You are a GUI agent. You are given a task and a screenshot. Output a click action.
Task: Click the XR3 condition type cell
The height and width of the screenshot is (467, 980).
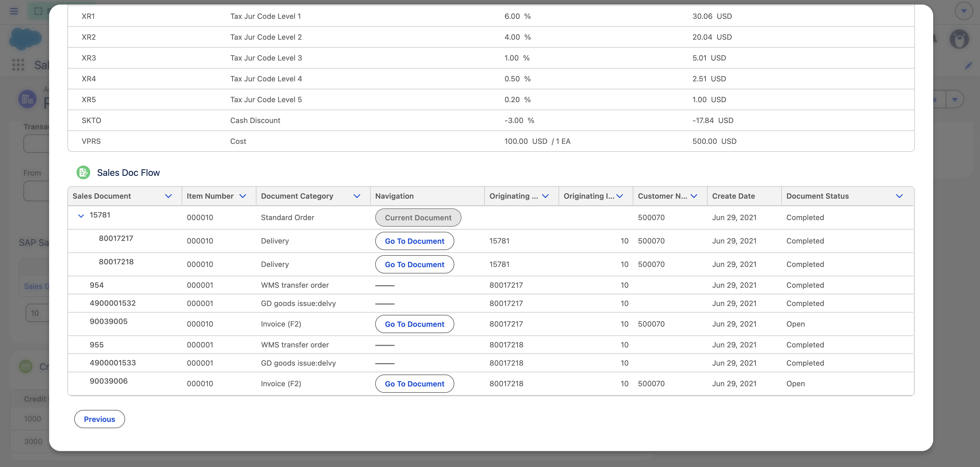89,58
